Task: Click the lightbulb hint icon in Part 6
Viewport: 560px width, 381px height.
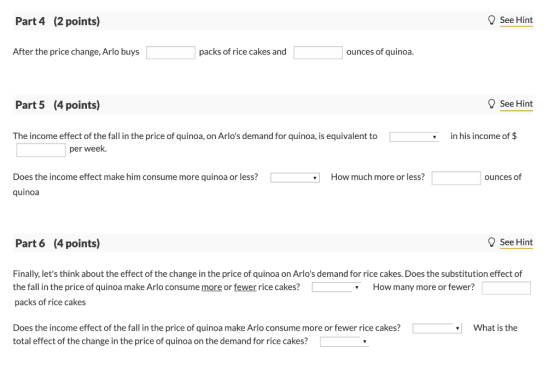Action: (491, 242)
